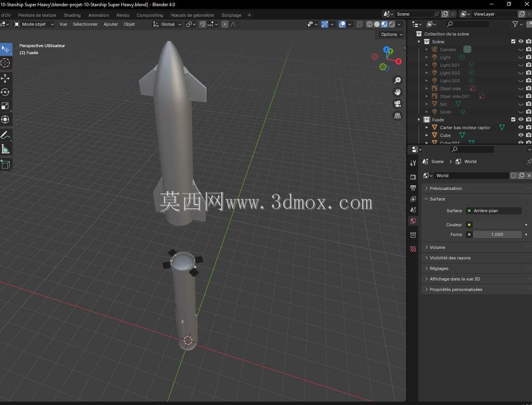Open the Compositing workspace tab
The image size is (532, 405).
click(x=150, y=15)
